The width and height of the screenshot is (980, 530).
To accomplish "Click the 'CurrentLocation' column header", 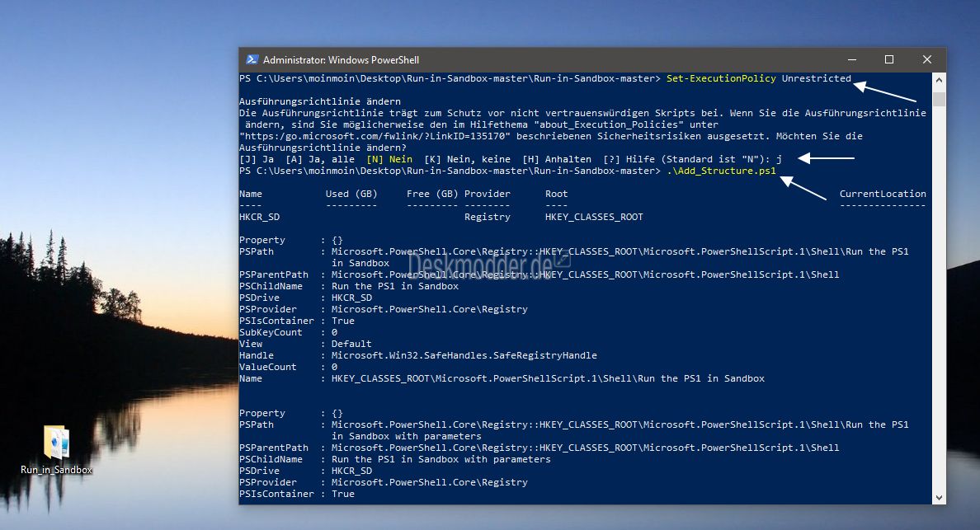I will pos(883,195).
